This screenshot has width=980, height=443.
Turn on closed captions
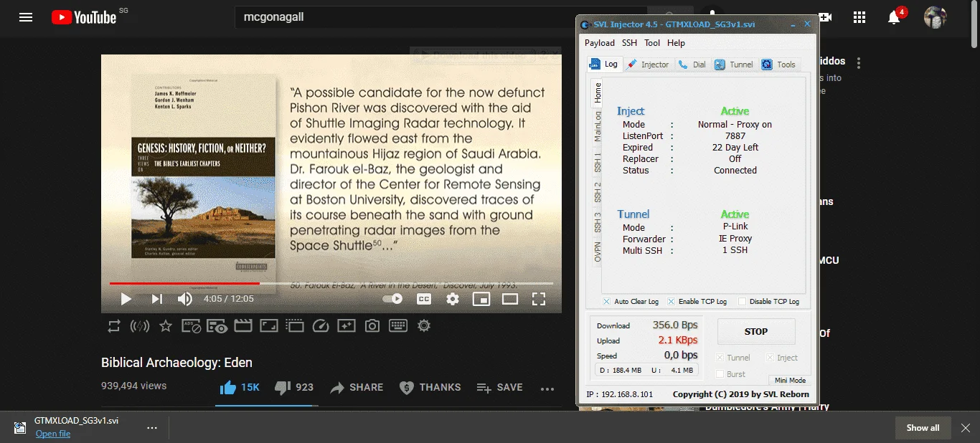click(x=424, y=299)
